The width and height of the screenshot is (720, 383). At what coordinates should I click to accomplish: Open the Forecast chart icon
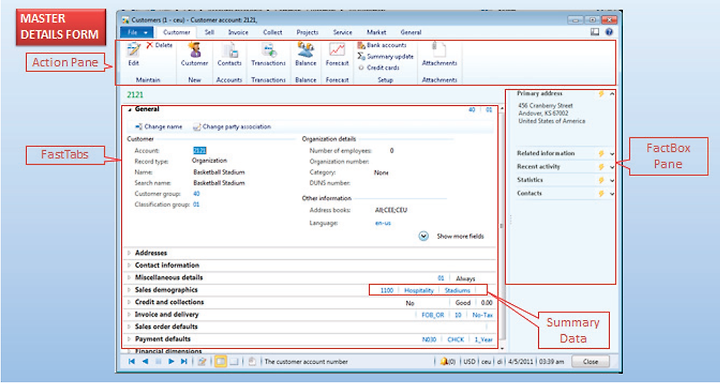click(x=337, y=50)
